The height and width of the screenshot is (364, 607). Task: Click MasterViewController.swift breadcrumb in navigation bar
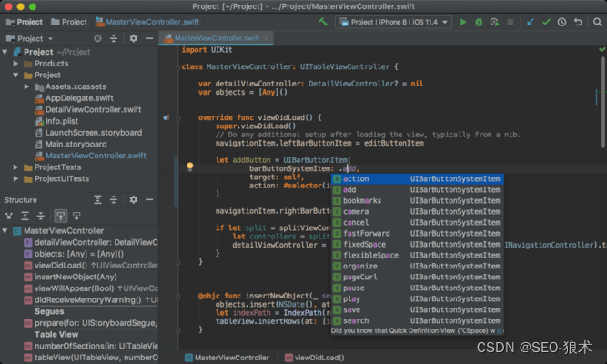pyautogui.click(x=147, y=22)
